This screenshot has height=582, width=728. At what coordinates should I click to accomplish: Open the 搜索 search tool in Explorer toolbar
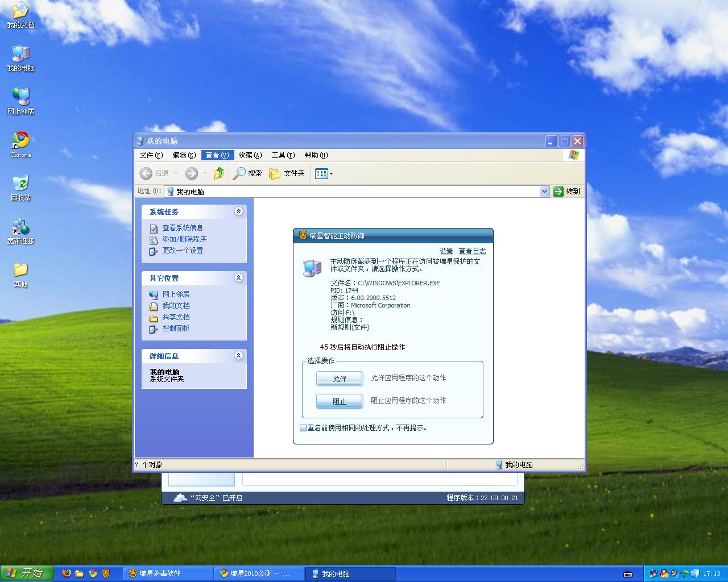tap(247, 173)
